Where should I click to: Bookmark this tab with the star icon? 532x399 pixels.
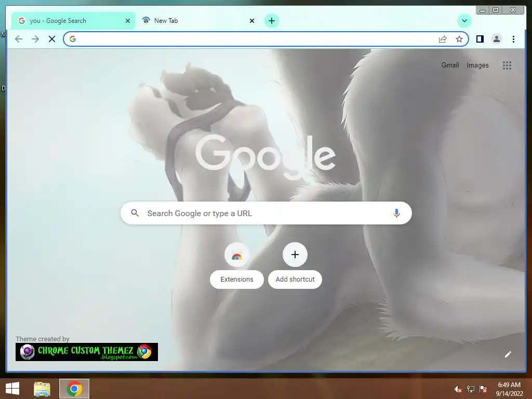(459, 39)
